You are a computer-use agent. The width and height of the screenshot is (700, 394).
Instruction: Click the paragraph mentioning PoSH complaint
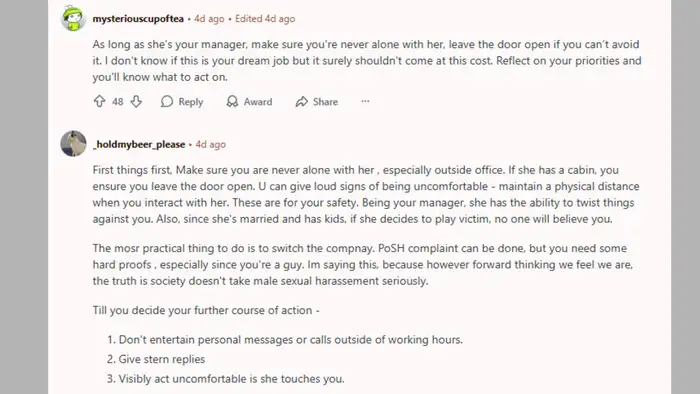click(363, 265)
